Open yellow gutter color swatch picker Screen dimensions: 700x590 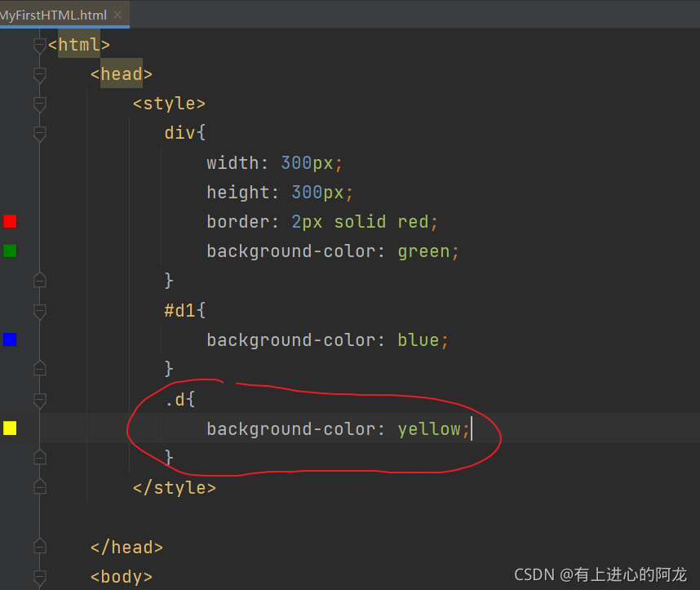(x=10, y=428)
